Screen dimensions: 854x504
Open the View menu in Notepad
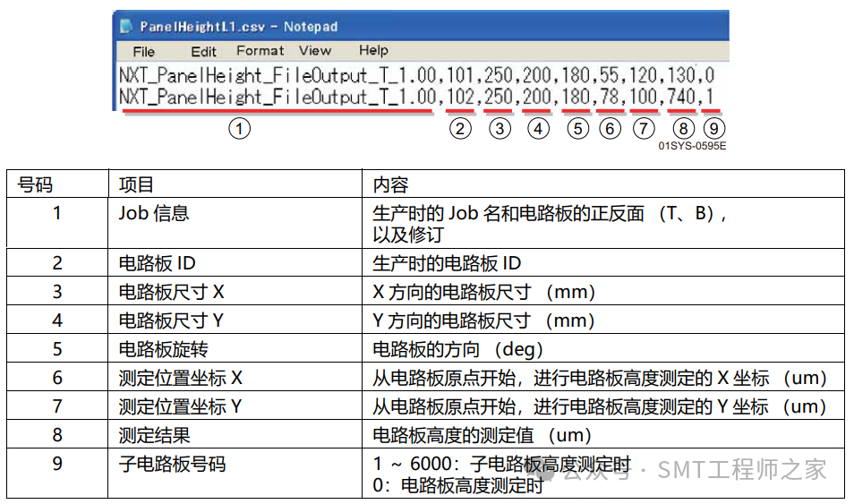tap(315, 51)
